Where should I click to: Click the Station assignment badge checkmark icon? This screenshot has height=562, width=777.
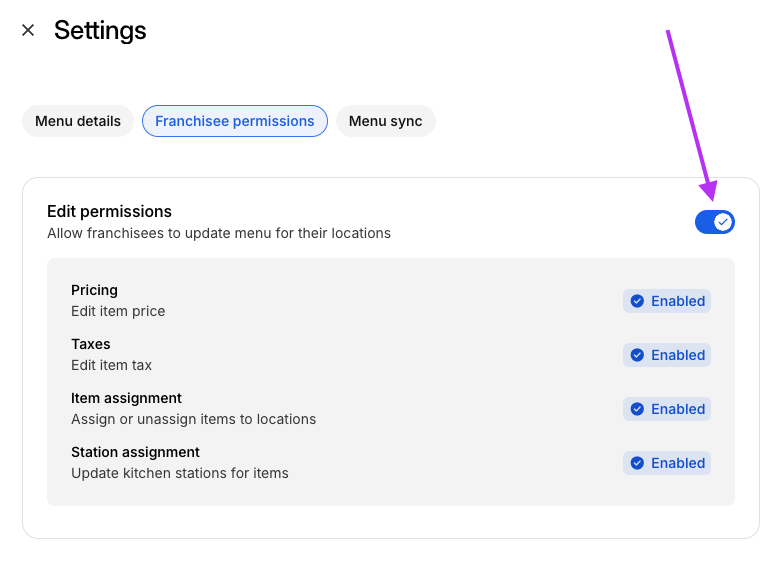point(637,463)
